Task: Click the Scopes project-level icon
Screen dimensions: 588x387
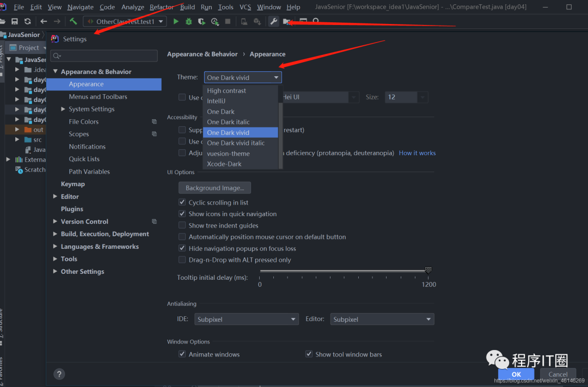Action: point(154,134)
